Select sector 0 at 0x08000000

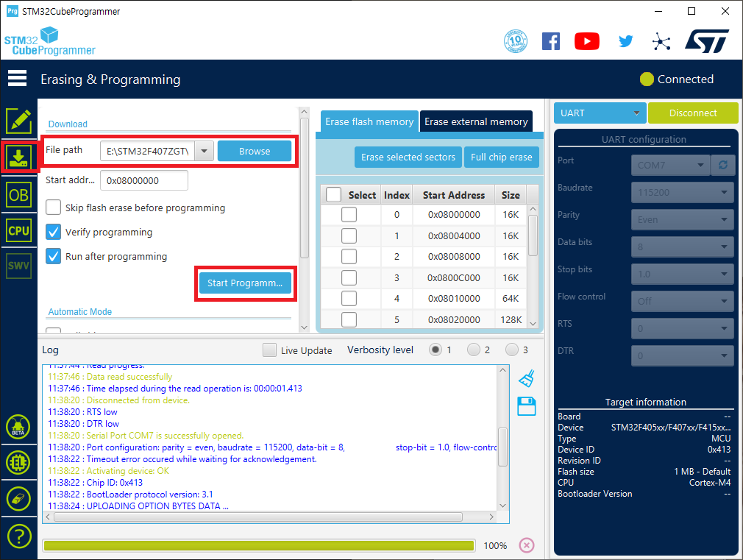click(x=349, y=214)
